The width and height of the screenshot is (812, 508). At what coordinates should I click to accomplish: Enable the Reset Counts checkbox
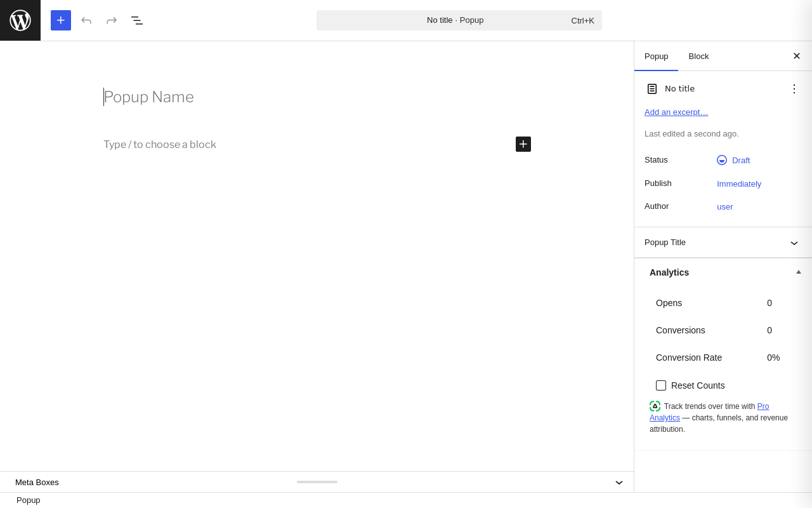[x=661, y=385]
